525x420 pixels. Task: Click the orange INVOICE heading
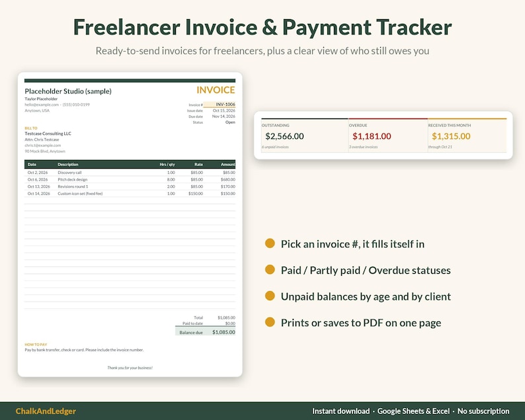[216, 90]
